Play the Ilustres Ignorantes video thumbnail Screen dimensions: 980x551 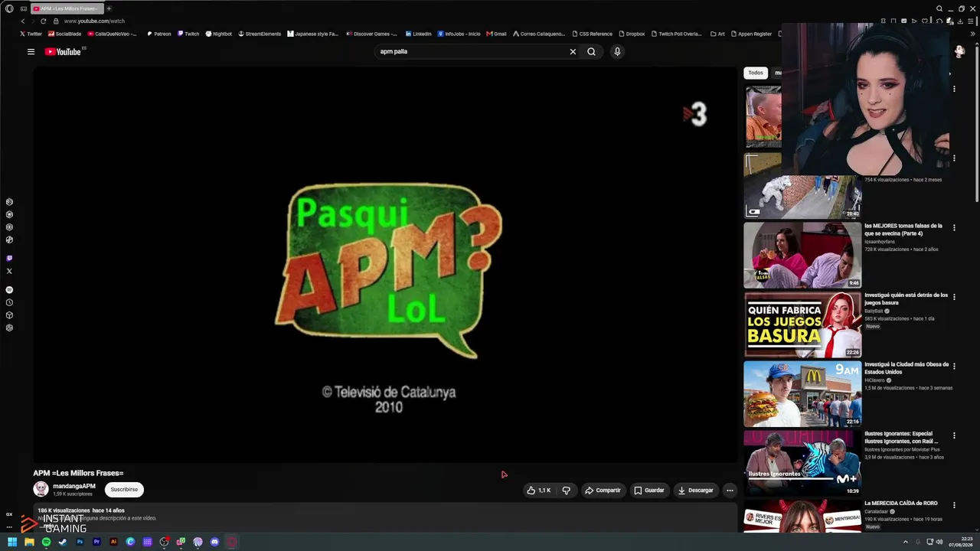click(802, 463)
